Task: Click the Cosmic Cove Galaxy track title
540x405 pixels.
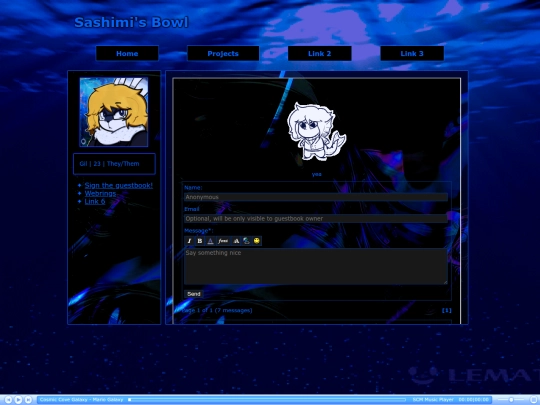Action: pos(81,400)
